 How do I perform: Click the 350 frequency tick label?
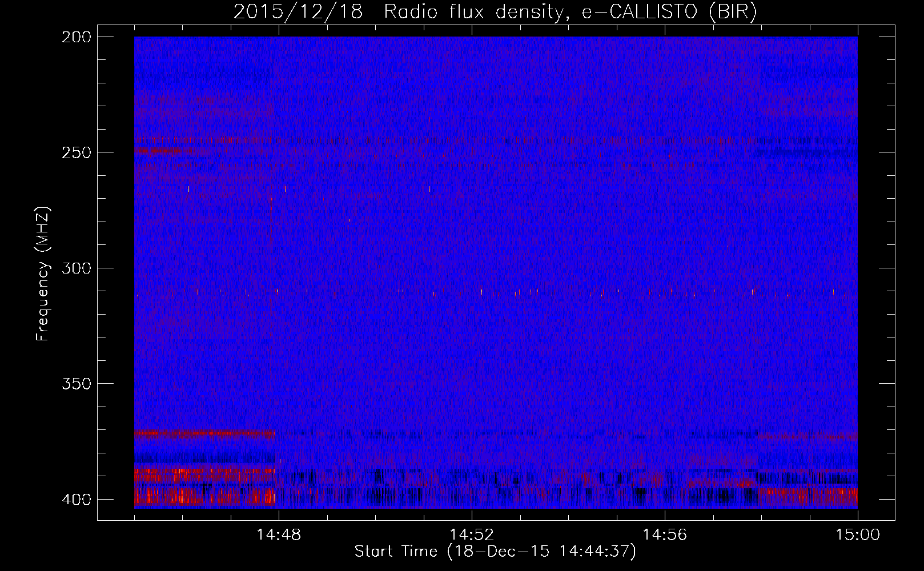pos(76,384)
